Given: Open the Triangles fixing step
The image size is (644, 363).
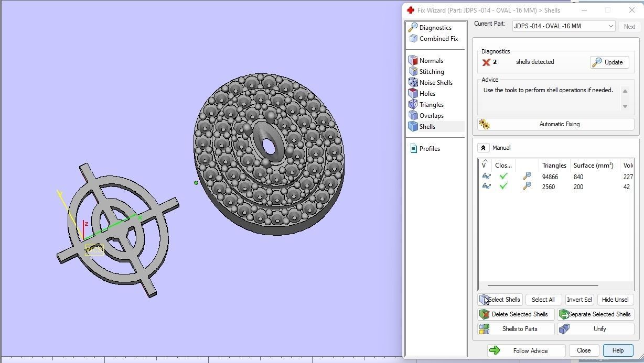Looking at the screenshot, I should 426,104.
